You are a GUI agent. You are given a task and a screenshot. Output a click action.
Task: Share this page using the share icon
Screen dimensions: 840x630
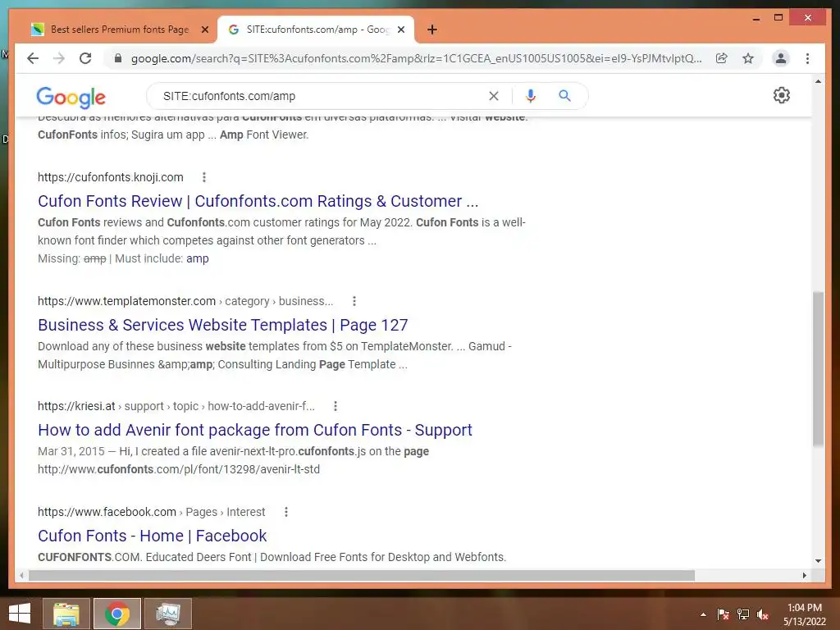722,58
